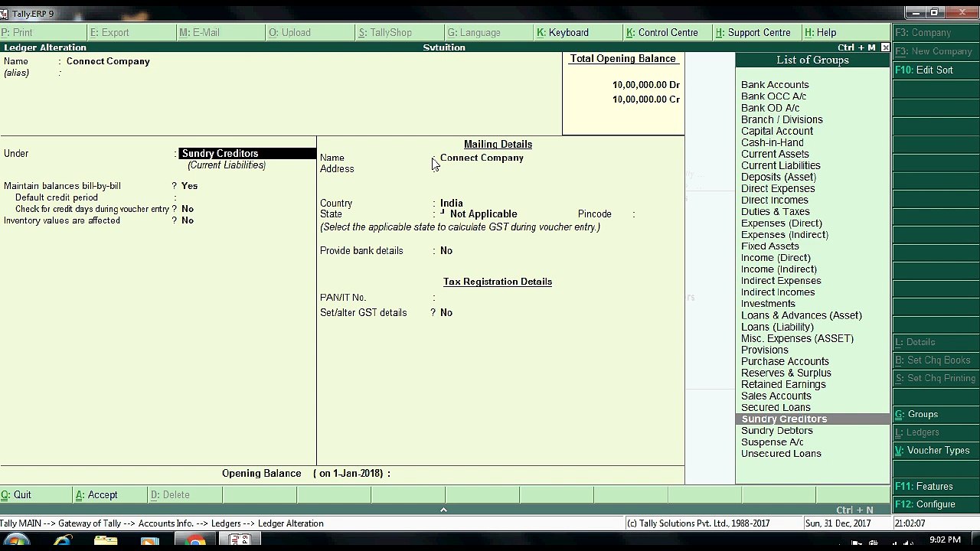This screenshot has width=980, height=551.
Task: Open the Country field India
Action: pos(452,204)
